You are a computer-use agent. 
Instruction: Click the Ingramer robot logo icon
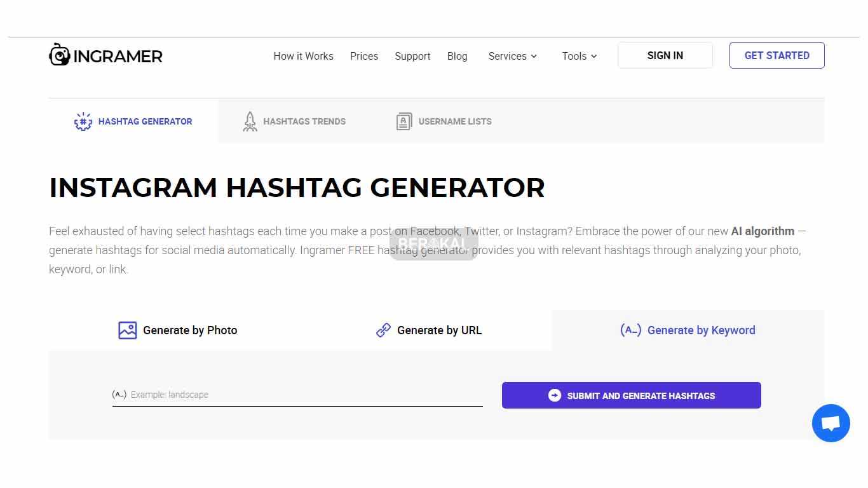pyautogui.click(x=60, y=55)
